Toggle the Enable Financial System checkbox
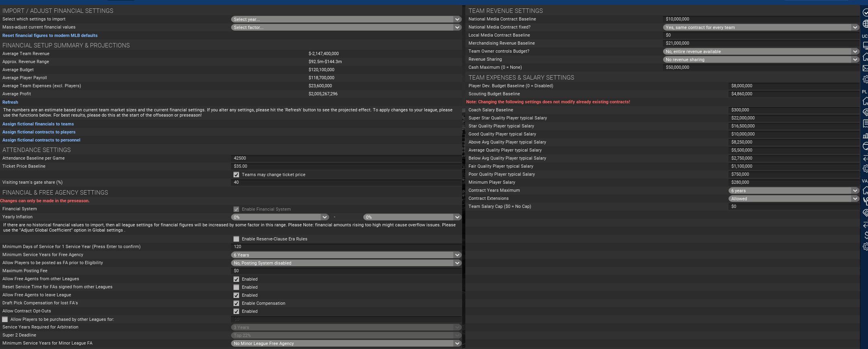The image size is (868, 349). 236,209
